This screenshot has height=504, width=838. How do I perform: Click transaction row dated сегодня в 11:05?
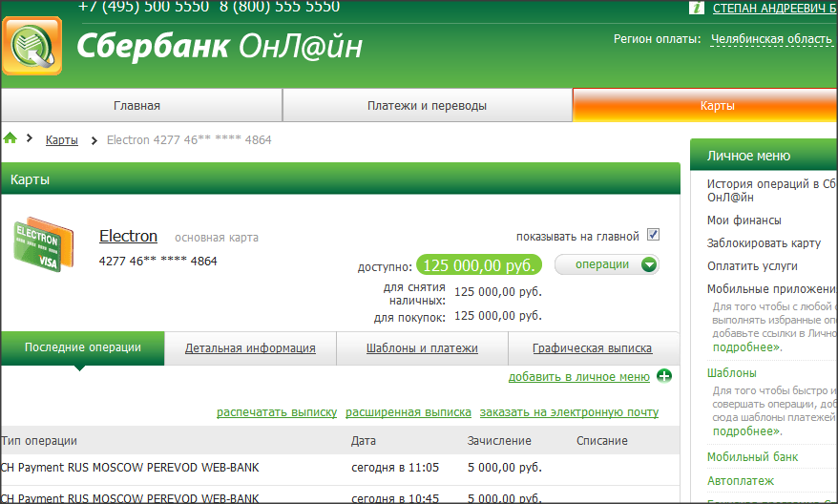341,468
